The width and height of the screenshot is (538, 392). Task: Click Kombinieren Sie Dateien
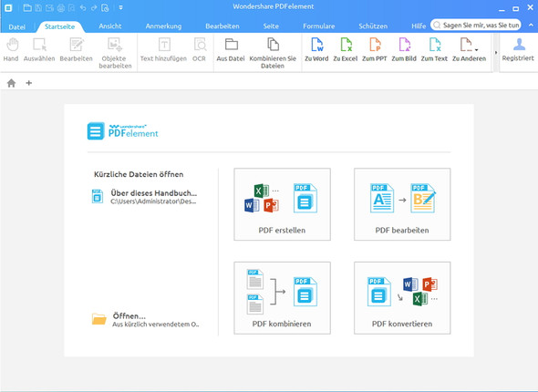pos(273,53)
